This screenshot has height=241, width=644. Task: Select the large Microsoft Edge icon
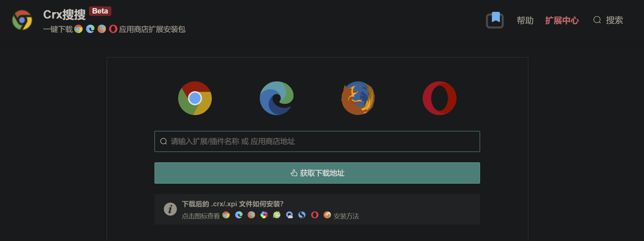click(x=277, y=98)
